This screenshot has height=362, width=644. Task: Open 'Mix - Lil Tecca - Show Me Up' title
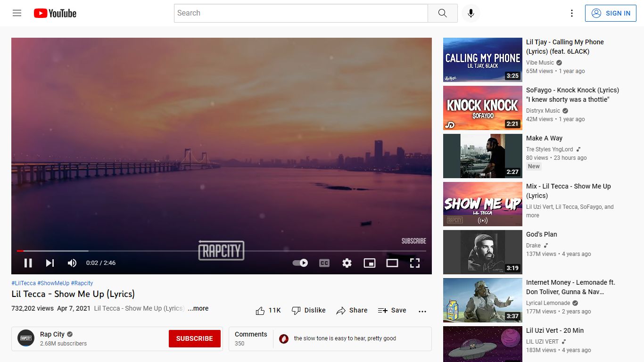coord(569,191)
